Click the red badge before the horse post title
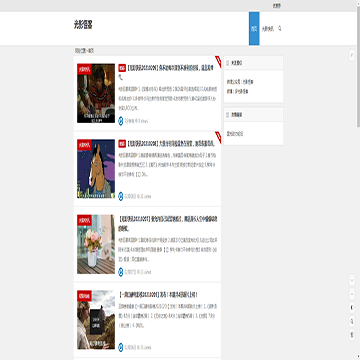This screenshot has width=360, height=360. pyautogui.click(x=122, y=144)
